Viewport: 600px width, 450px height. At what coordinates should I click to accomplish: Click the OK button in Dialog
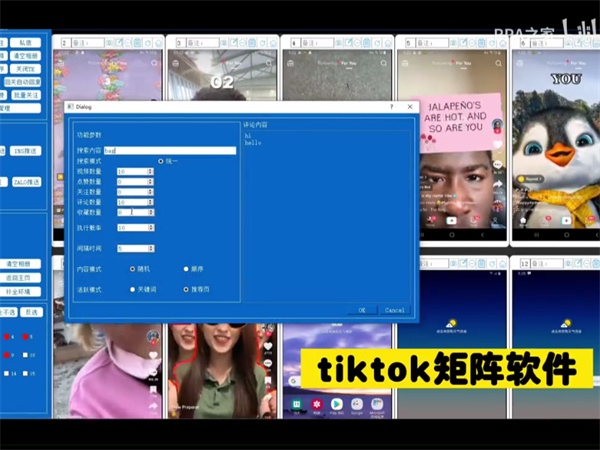(x=362, y=310)
